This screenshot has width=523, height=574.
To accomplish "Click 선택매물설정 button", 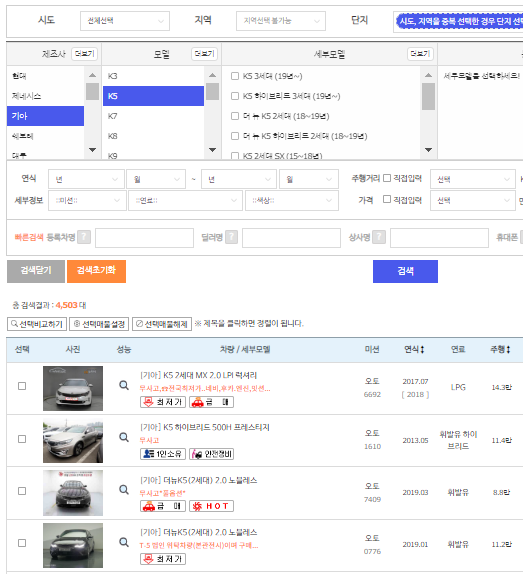I will (99, 324).
